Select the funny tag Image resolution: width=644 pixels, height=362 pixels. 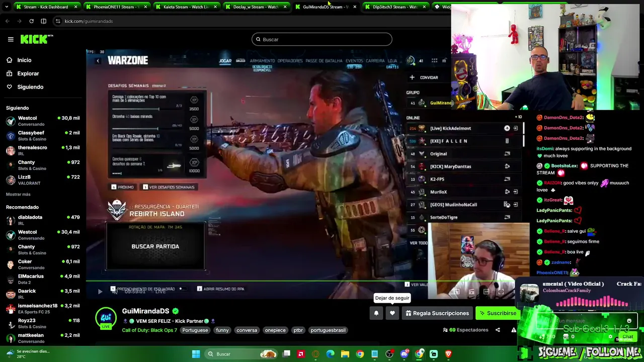[x=222, y=330]
